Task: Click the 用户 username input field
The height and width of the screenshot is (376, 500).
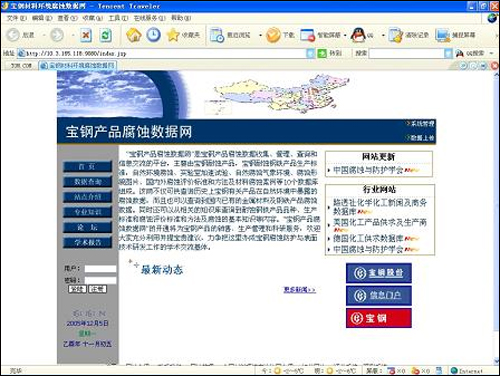Action: click(100, 269)
